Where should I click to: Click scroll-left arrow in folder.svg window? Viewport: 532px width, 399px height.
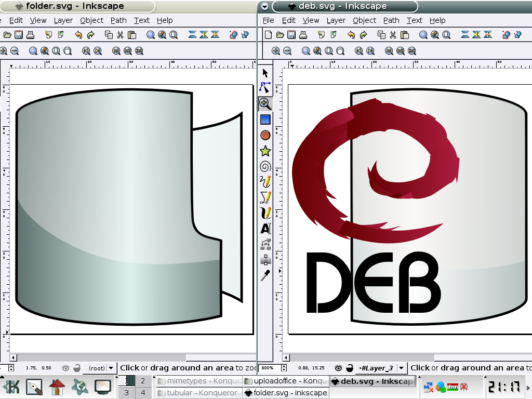point(13,357)
